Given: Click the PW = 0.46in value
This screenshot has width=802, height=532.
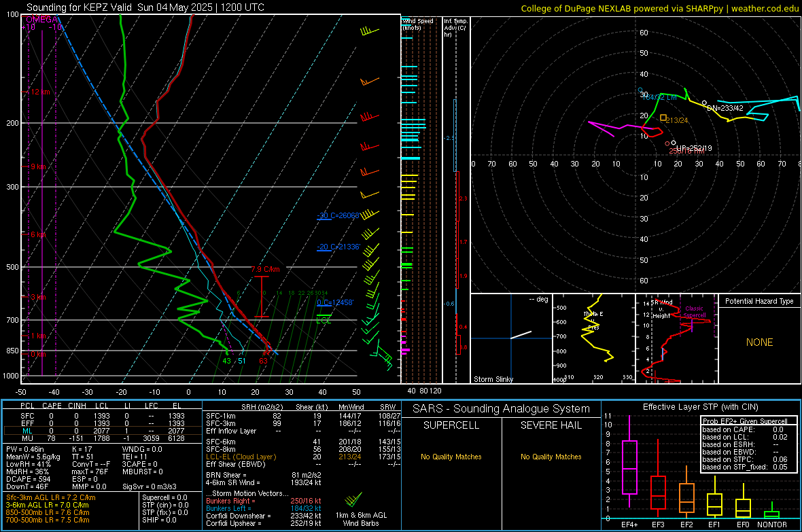Looking at the screenshot, I should coord(27,449).
